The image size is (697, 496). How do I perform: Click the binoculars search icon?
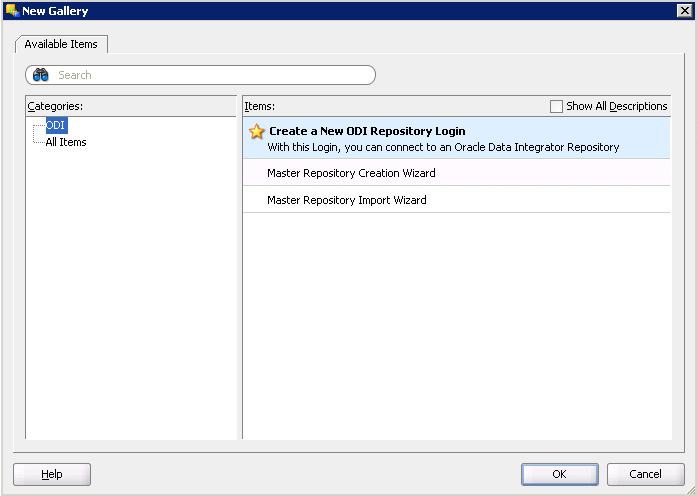coord(40,75)
